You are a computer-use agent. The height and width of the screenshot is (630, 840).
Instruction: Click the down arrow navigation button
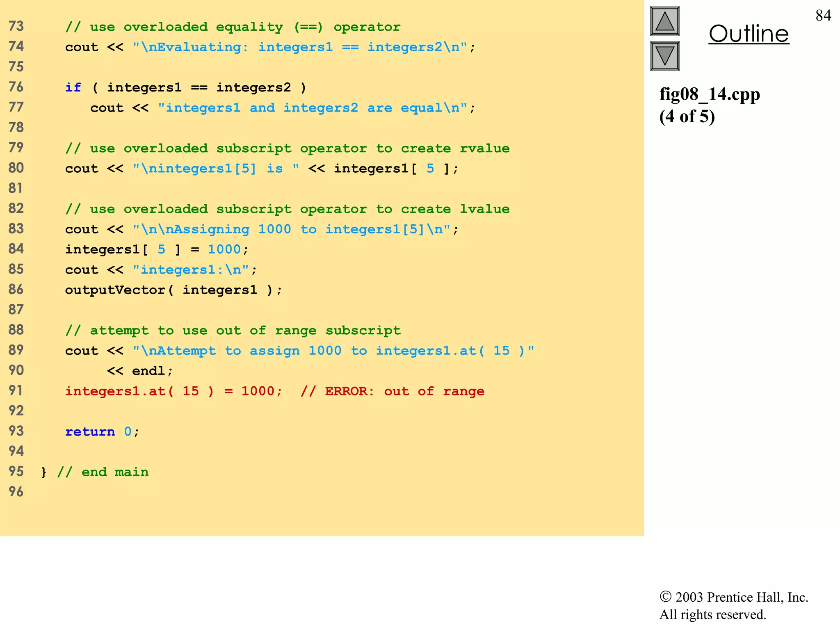click(665, 56)
